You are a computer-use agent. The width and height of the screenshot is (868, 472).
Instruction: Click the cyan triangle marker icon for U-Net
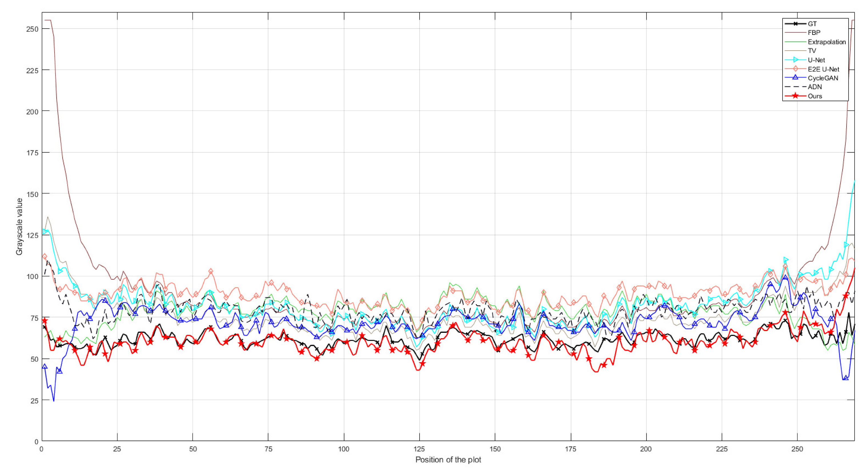pos(795,60)
